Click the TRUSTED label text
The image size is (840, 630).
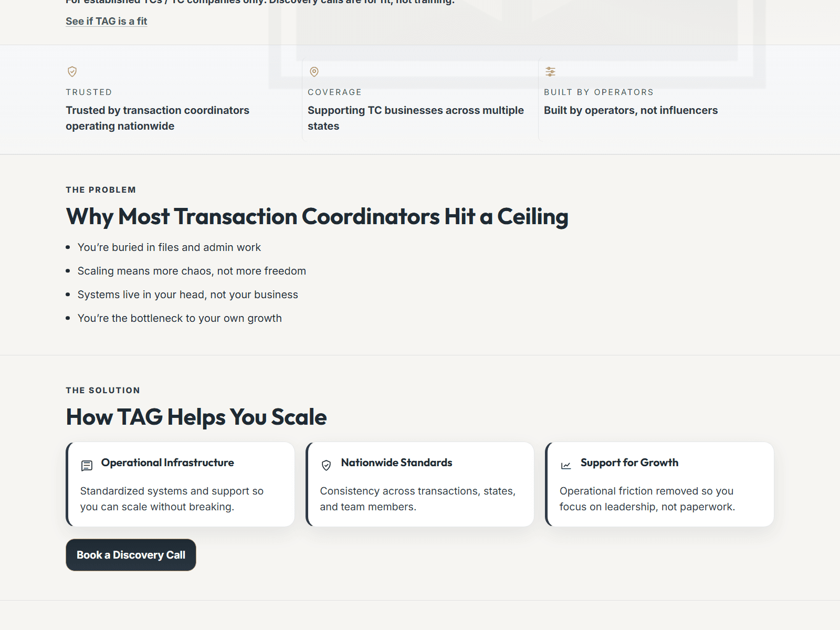coord(89,92)
